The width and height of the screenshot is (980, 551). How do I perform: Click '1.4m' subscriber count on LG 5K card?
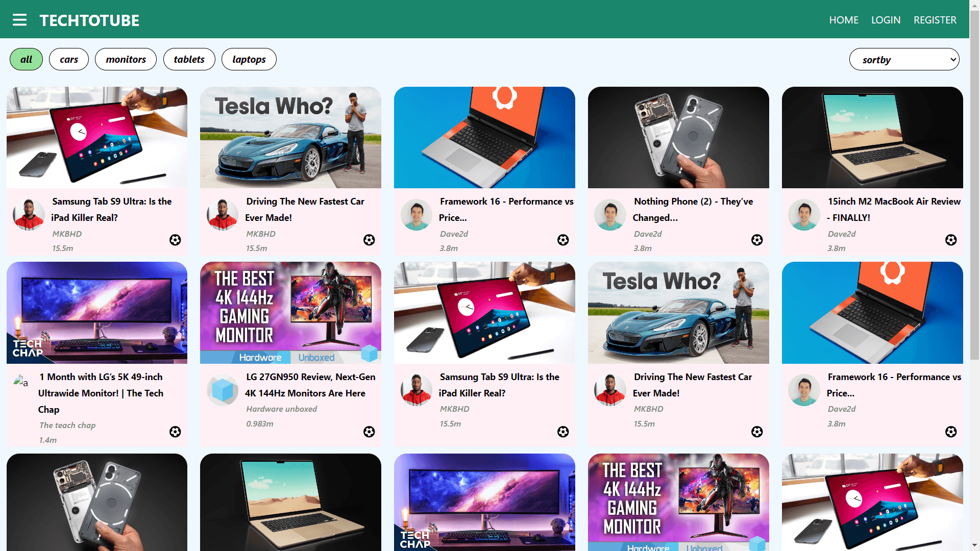tap(48, 440)
